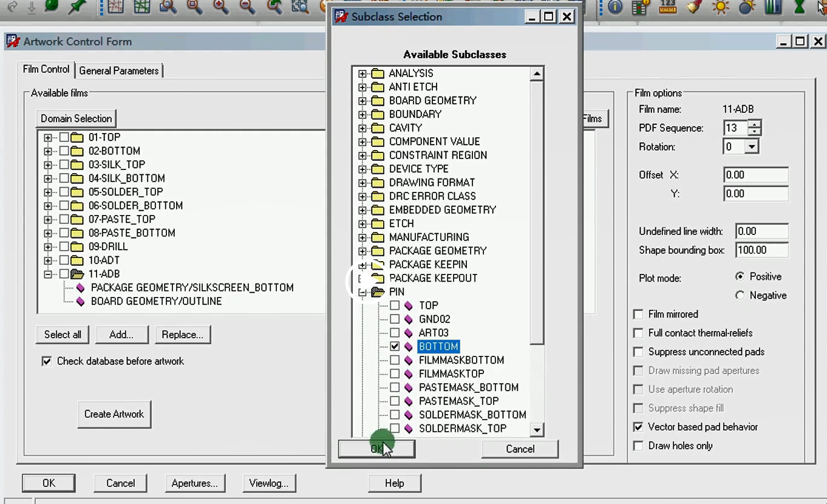Click OK in the Subclass Selection dialog
This screenshot has height=504, width=827.
376,449
